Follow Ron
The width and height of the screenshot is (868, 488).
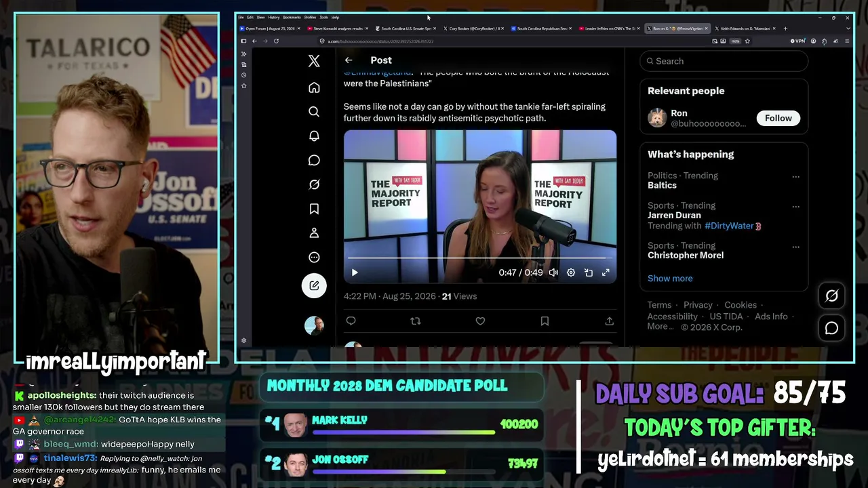(x=778, y=118)
